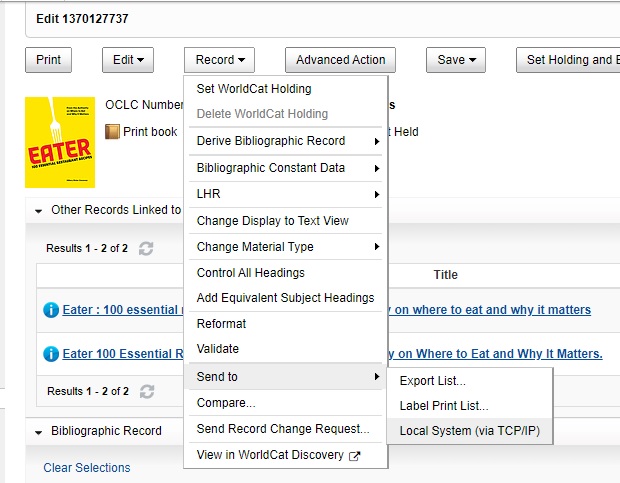This screenshot has height=483, width=620.
Task: Choose Export List... in submenu
Action: pyautogui.click(x=469, y=381)
